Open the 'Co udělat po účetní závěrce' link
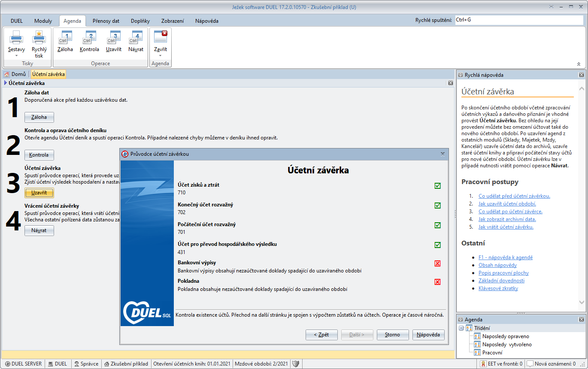588x369 pixels. pyautogui.click(x=510, y=212)
